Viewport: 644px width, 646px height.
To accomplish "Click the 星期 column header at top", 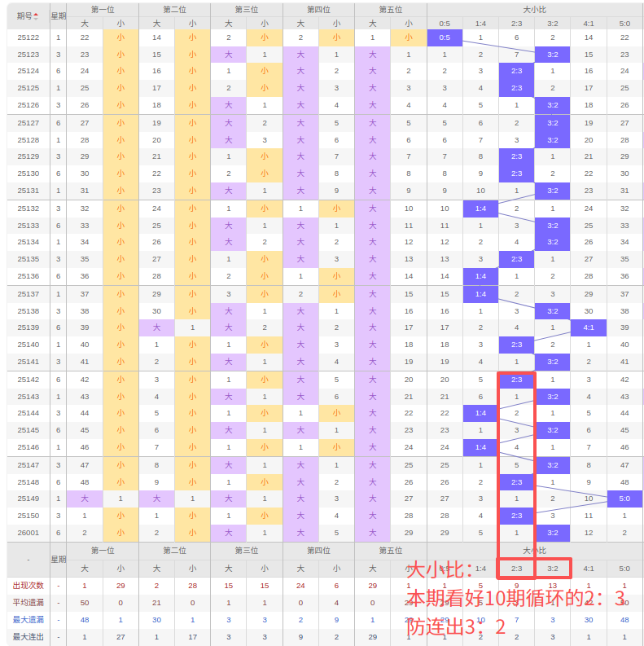I will [x=58, y=16].
